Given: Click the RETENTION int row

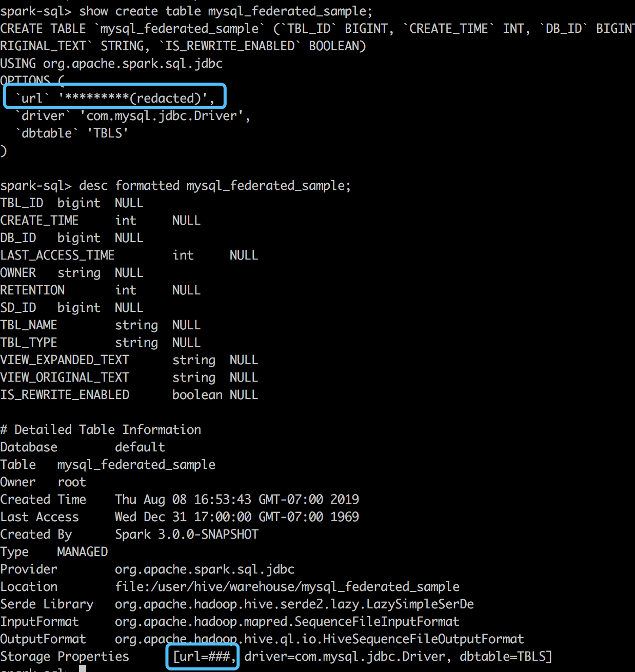Looking at the screenshot, I should 101,290.
